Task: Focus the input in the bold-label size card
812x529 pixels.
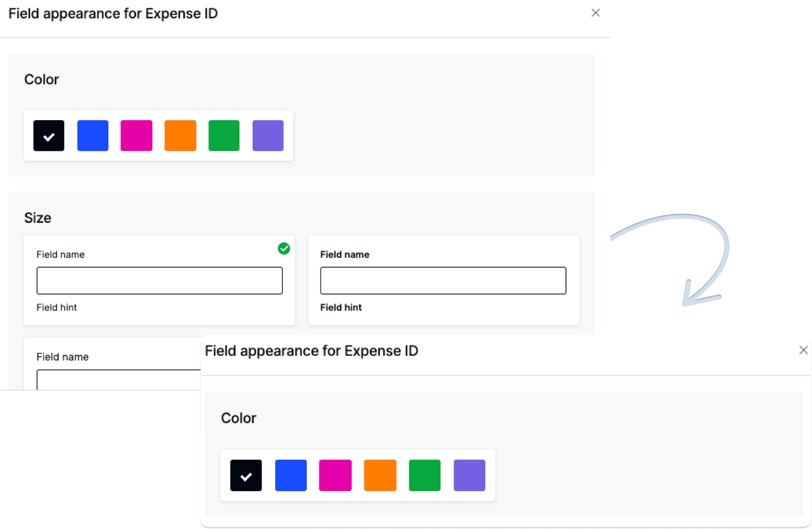Action: 443,280
